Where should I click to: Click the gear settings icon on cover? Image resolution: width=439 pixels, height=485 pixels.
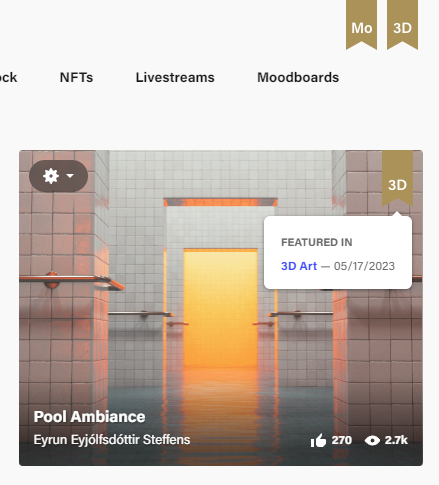click(51, 176)
